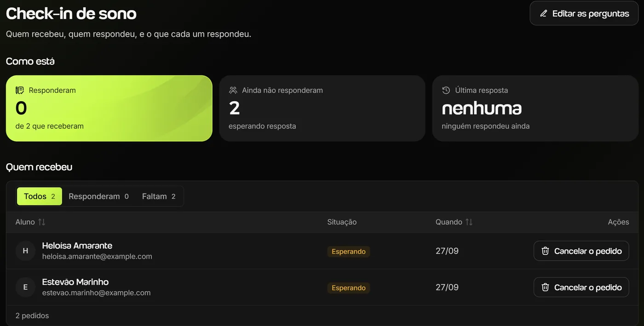
Task: Click the name Heloísa Amarante
Action: (77, 246)
